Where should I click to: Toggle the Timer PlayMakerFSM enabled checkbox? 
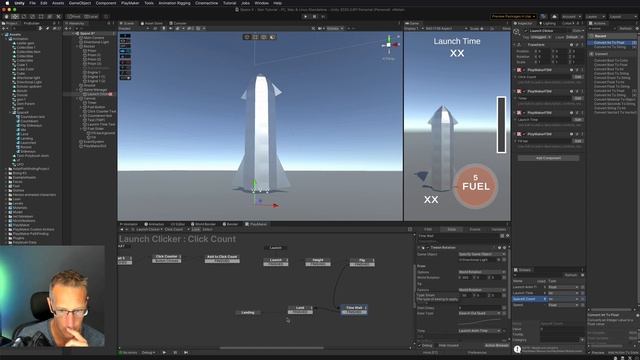(x=524, y=91)
